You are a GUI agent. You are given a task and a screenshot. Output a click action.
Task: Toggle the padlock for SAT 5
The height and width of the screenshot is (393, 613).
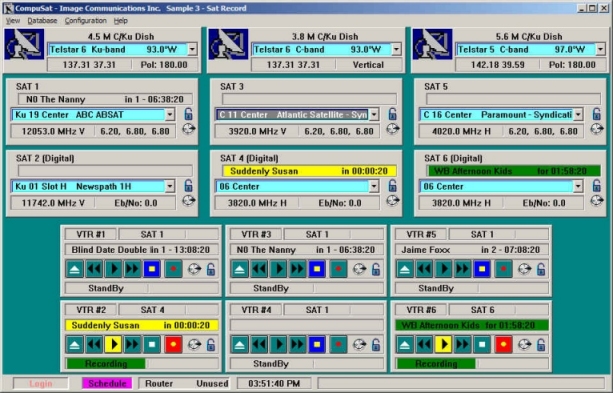(597, 114)
